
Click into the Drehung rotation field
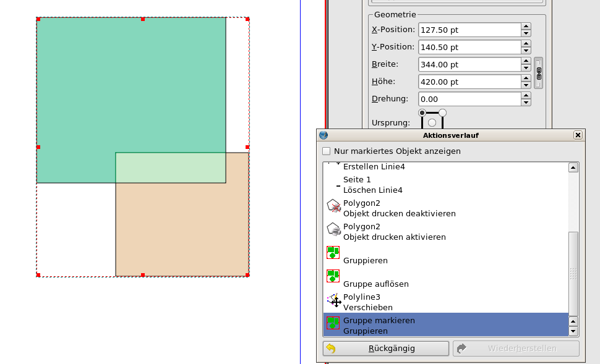click(x=469, y=99)
